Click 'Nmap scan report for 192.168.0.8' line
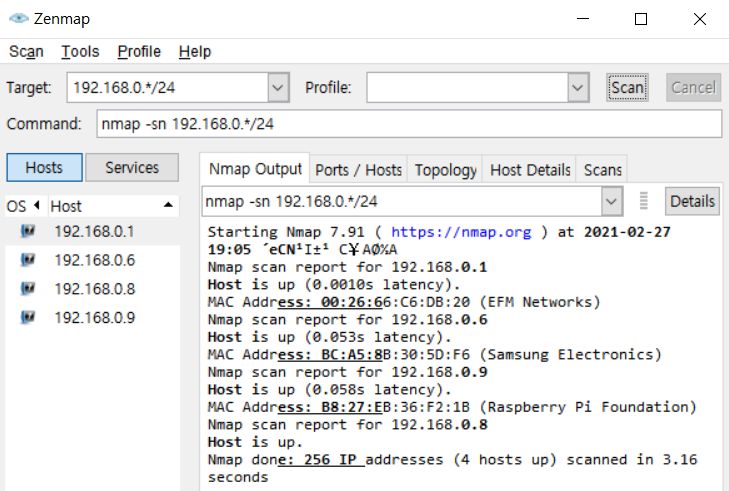Screen dimensions: 729x491 (x=347, y=424)
